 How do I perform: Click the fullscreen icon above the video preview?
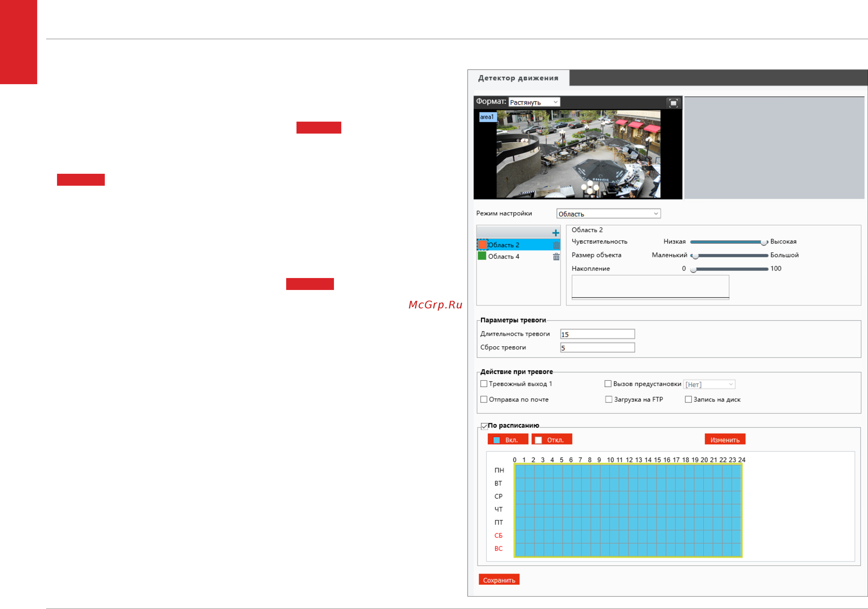673,103
